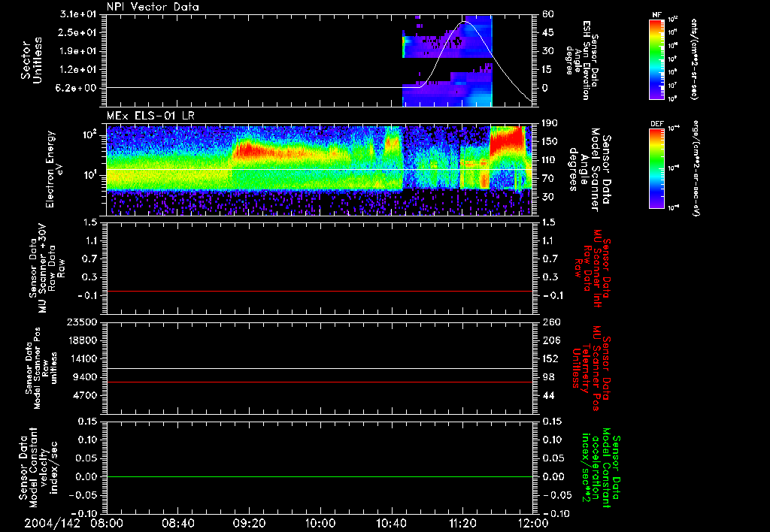Click the '2.5e+01' sector tick label
The height and width of the screenshot is (532, 770).
click(x=78, y=32)
